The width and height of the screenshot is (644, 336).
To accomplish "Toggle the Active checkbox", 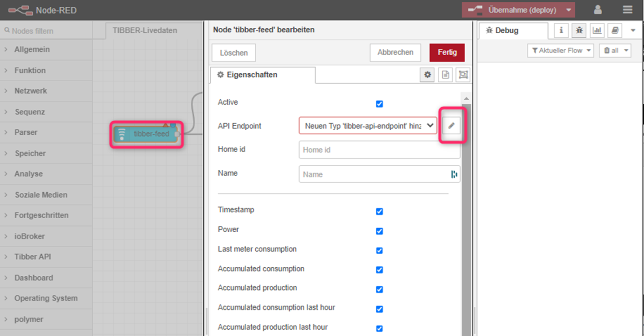I will coord(379,104).
